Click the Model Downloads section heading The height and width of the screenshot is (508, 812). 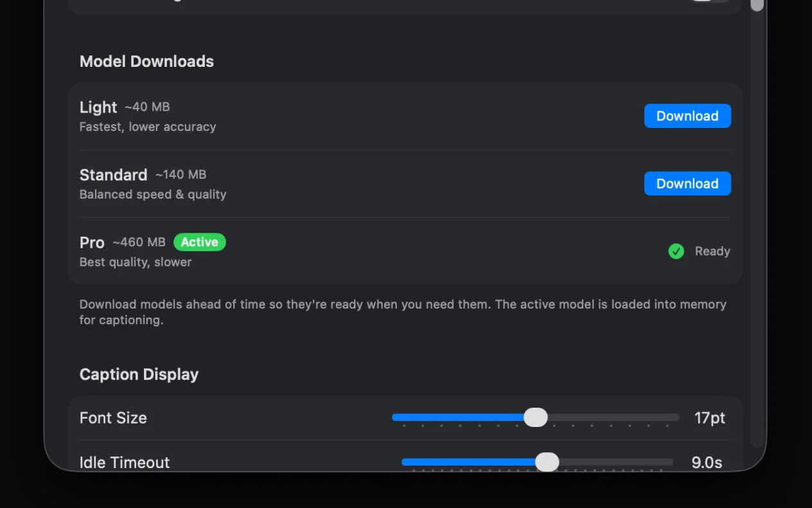[146, 61]
